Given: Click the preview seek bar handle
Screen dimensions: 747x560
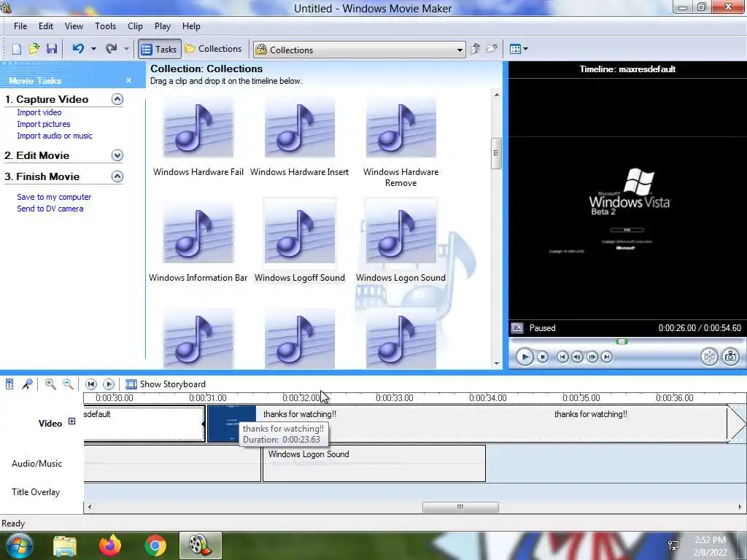Looking at the screenshot, I should (x=622, y=341).
